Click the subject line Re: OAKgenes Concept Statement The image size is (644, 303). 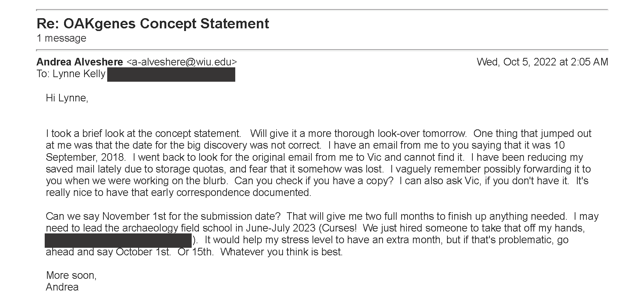(x=153, y=23)
